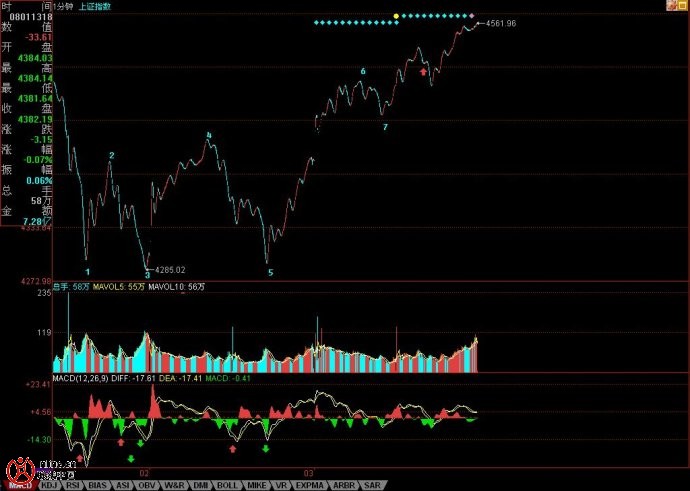Click the 4561.96 high price label
The image size is (690, 491).
tap(500, 23)
